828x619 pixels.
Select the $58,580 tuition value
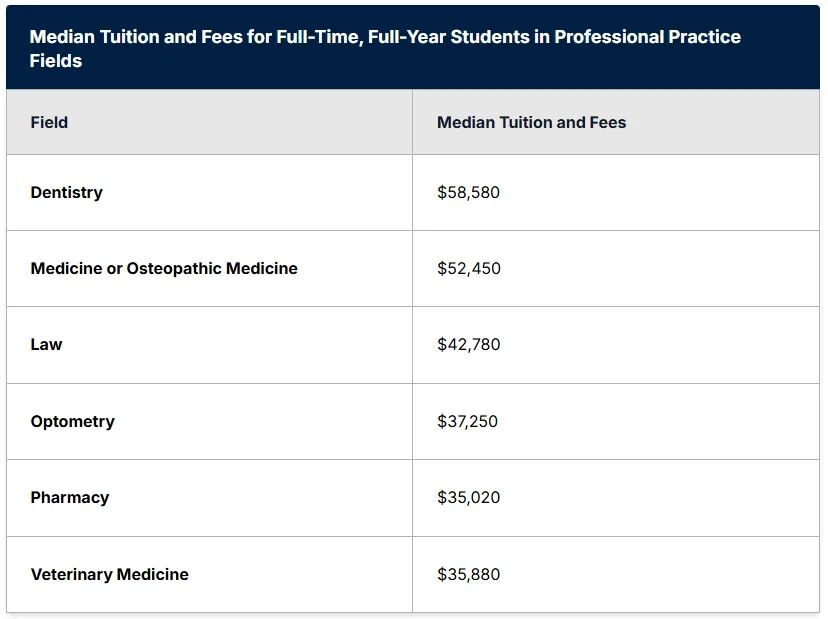pos(468,192)
